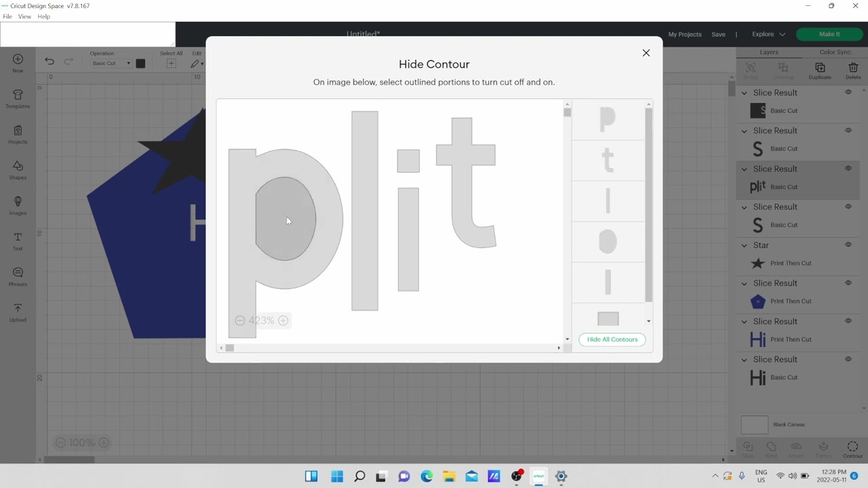Click the Group icon in the Layers panel
Screen dimensions: 868x488
tap(751, 68)
